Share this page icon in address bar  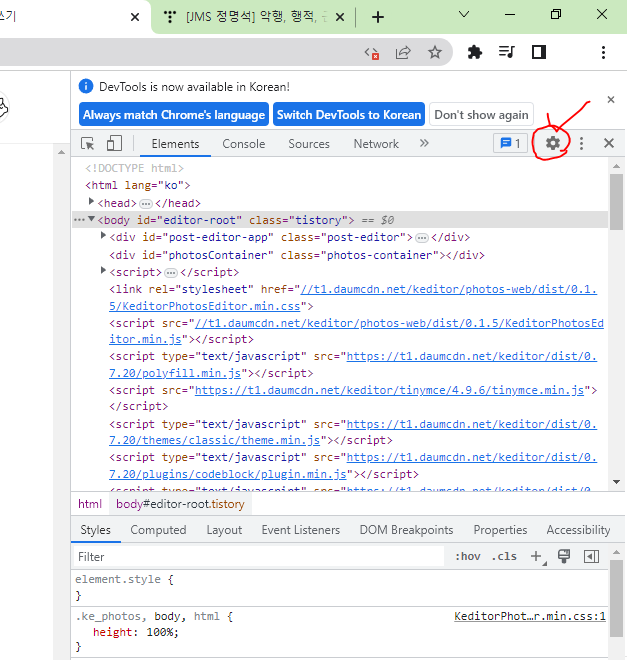point(403,53)
